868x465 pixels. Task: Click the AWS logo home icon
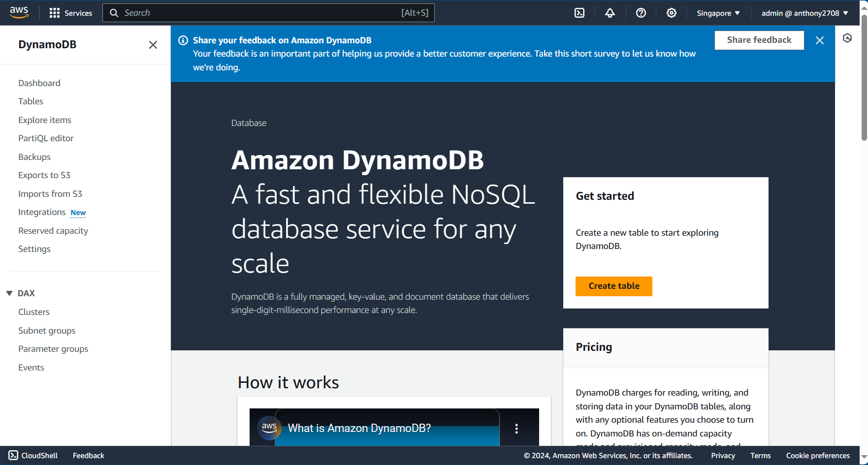click(19, 13)
